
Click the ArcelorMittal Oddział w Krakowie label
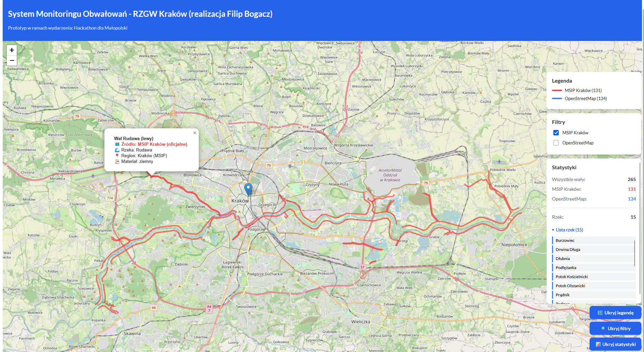[390, 175]
